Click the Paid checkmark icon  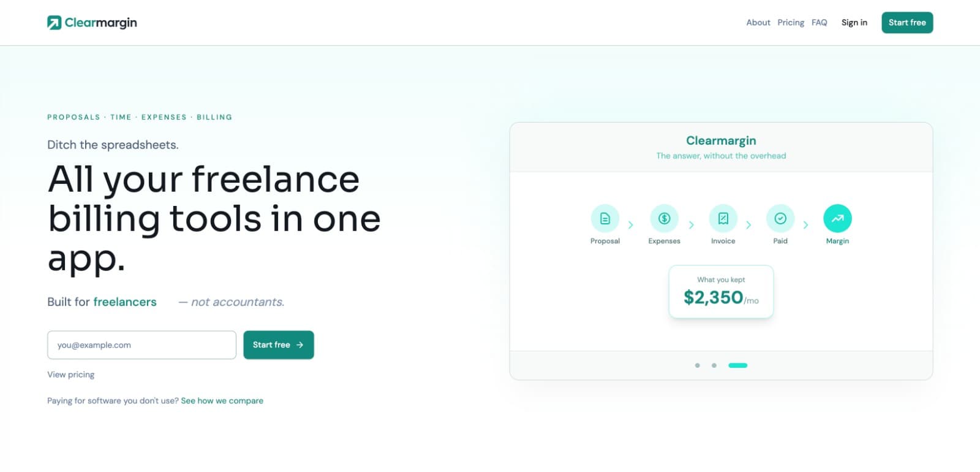[780, 219]
